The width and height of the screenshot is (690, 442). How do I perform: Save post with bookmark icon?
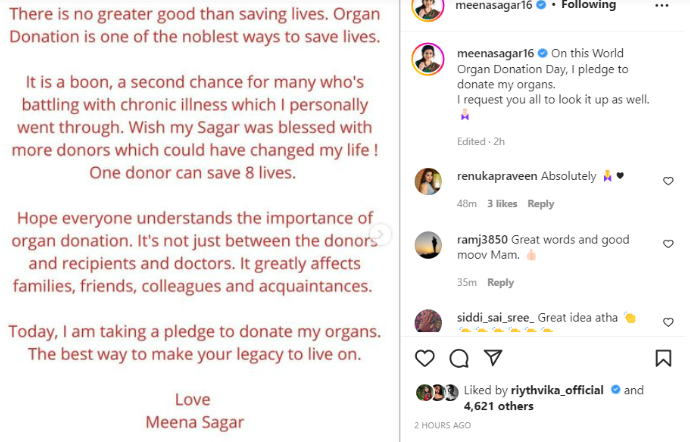(663, 358)
